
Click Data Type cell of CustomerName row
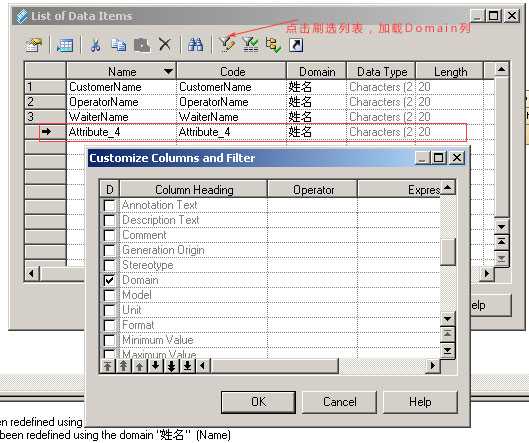[381, 87]
